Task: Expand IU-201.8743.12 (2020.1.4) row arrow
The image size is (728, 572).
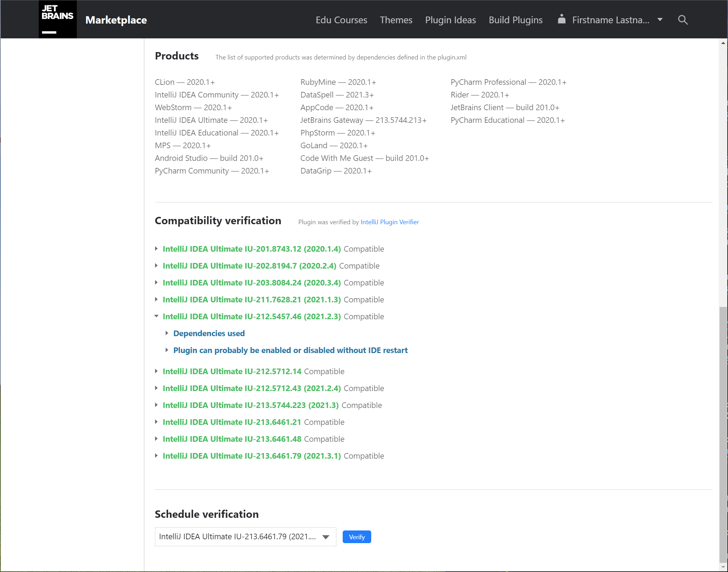Action: tap(156, 249)
